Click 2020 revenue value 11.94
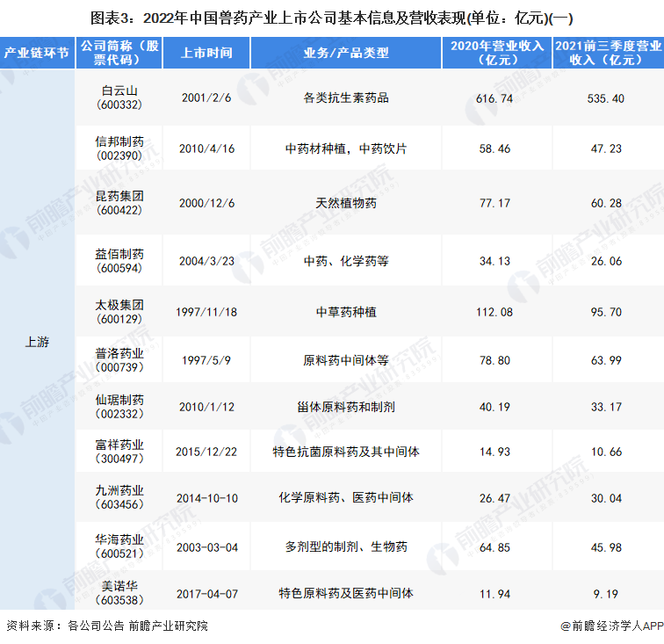 494,594
